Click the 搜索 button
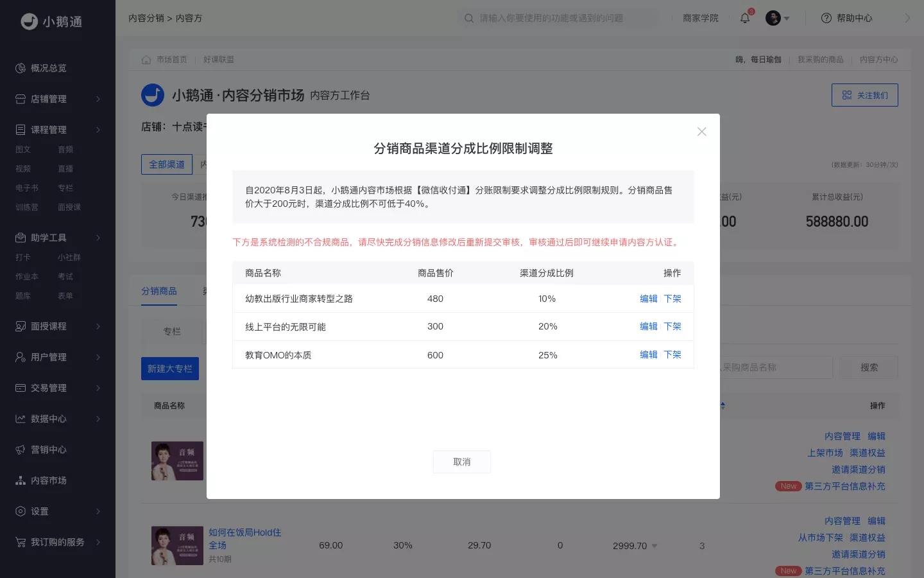The height and width of the screenshot is (578, 924). point(869,367)
